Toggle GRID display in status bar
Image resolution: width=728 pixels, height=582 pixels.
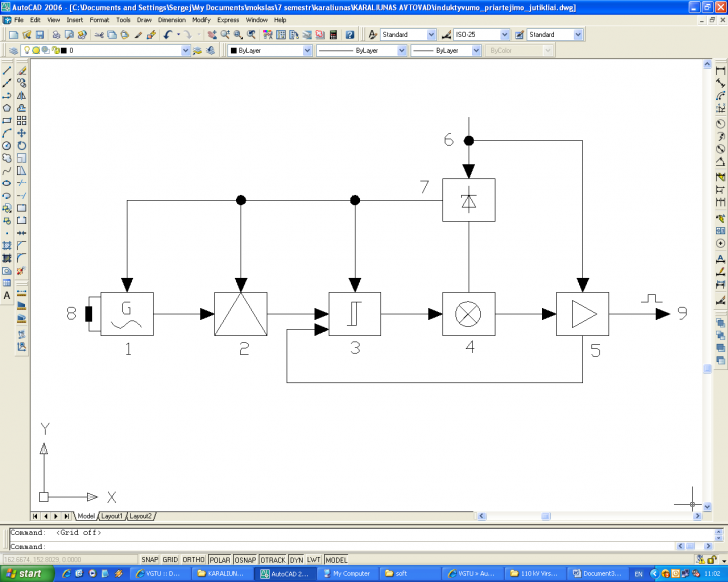170,560
